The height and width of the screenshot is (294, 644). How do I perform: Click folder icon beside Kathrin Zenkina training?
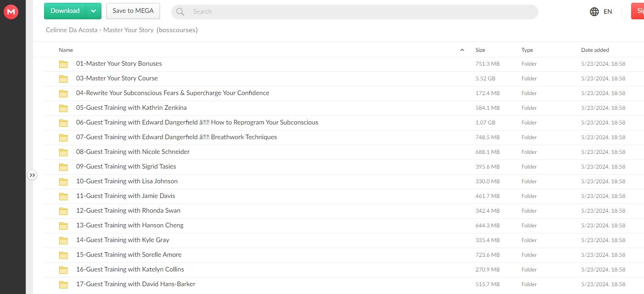click(63, 108)
